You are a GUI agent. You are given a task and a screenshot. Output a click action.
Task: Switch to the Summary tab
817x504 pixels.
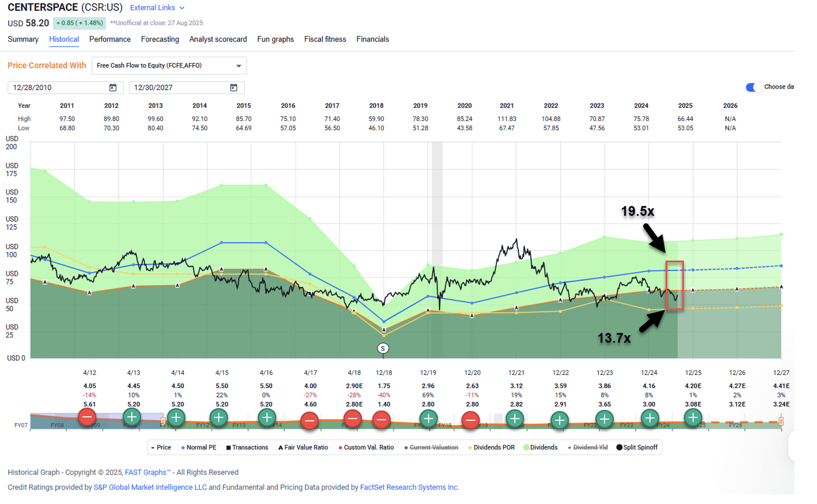pos(23,39)
